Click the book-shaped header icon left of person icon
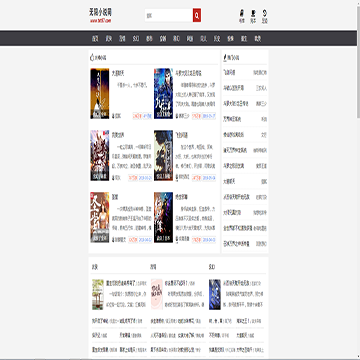Screen dimensions: 360x360 point(242,13)
